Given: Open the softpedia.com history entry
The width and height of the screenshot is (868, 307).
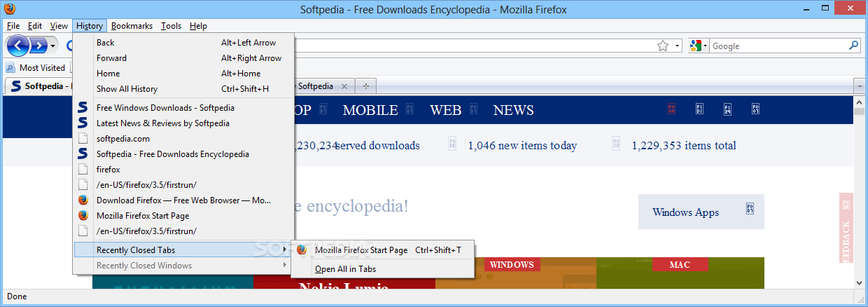Looking at the screenshot, I should (x=184, y=139).
